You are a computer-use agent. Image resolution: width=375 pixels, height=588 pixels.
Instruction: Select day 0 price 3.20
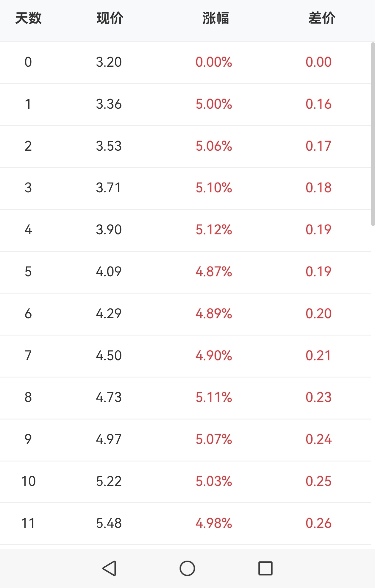click(109, 62)
